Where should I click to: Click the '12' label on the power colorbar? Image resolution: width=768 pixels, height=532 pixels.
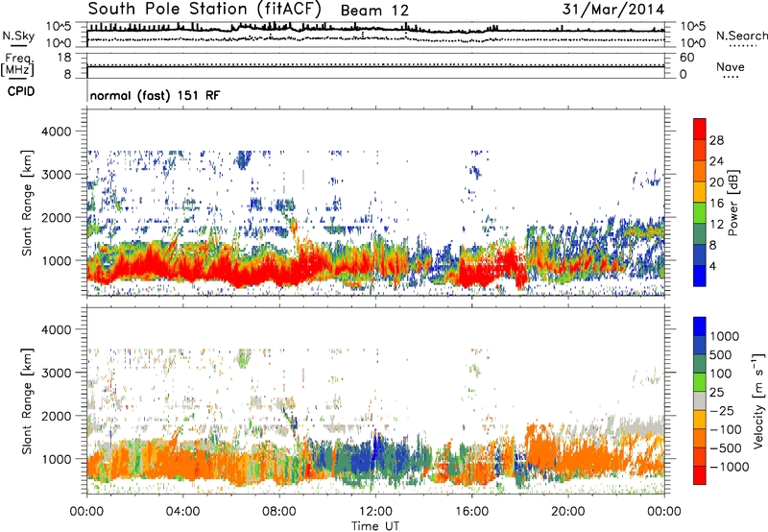pyautogui.click(x=716, y=225)
